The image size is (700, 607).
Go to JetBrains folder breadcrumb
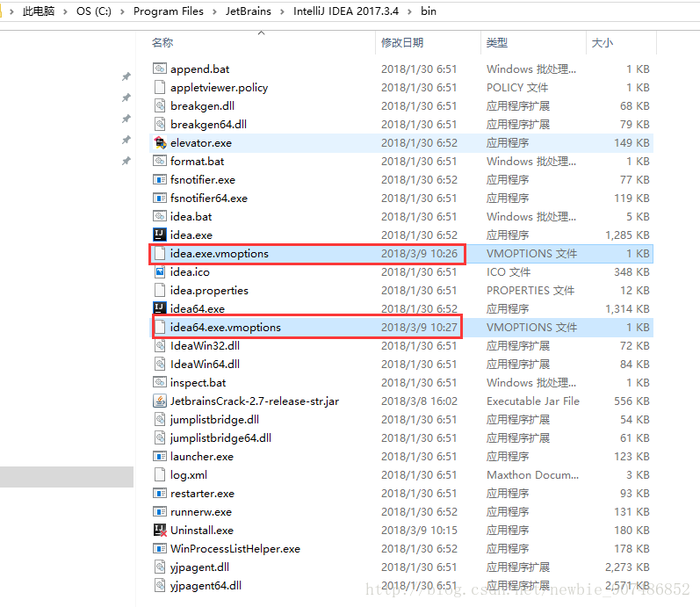click(x=249, y=11)
